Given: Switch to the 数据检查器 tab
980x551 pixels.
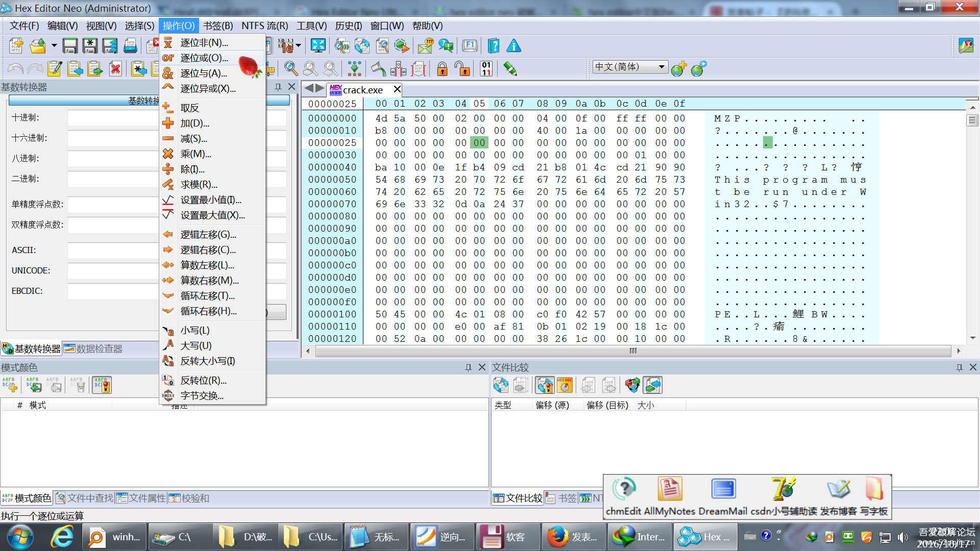Looking at the screenshot, I should tap(92, 349).
